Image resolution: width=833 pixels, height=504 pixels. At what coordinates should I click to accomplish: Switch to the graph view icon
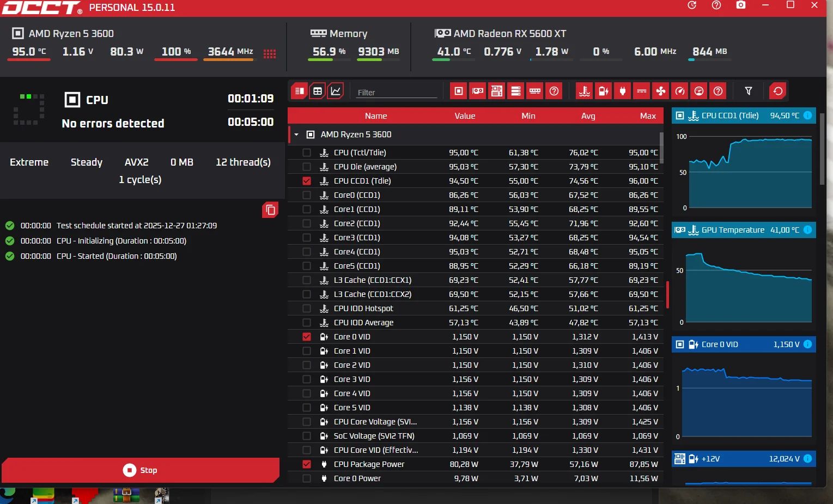pos(336,91)
